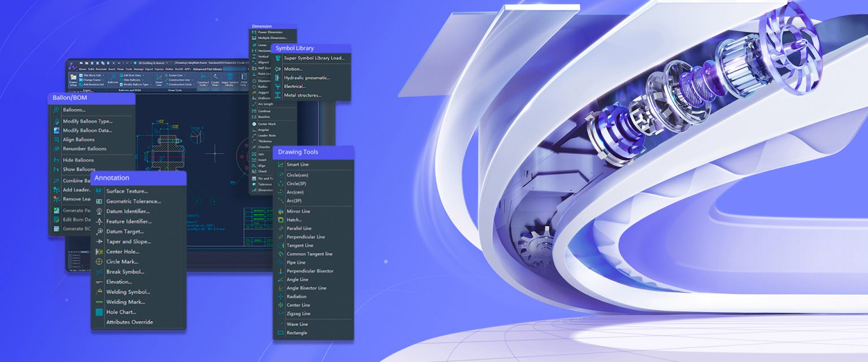Image resolution: width=868 pixels, height=362 pixels.
Task: Select Perpendicular Bisector in Drawing Tools
Action: click(x=310, y=271)
